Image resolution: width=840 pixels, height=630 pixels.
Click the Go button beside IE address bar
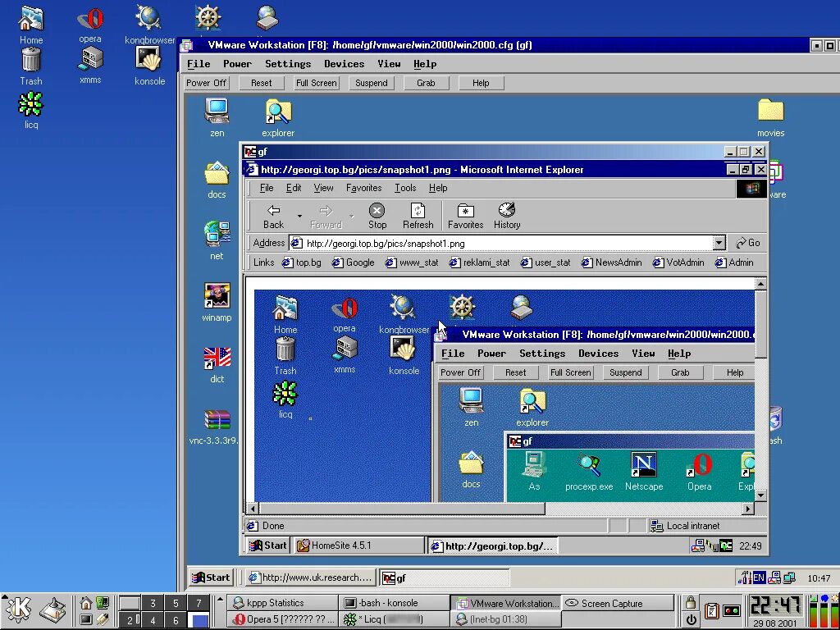(748, 243)
